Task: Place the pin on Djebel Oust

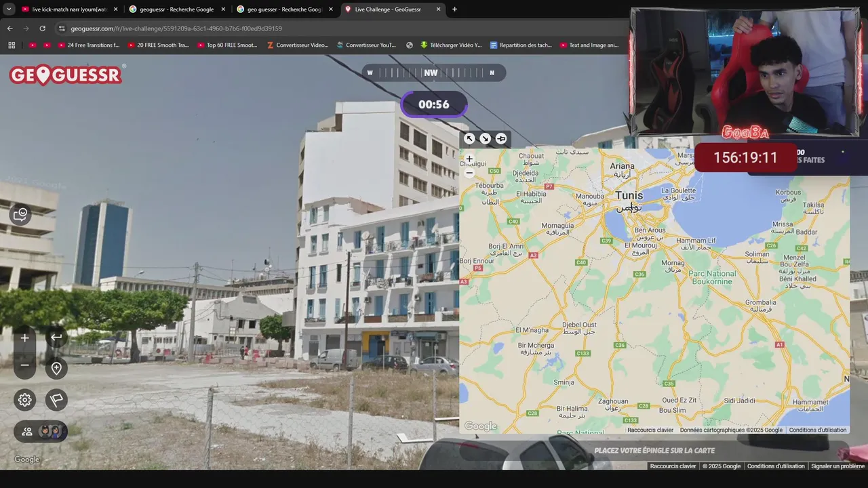Action: pos(580,325)
